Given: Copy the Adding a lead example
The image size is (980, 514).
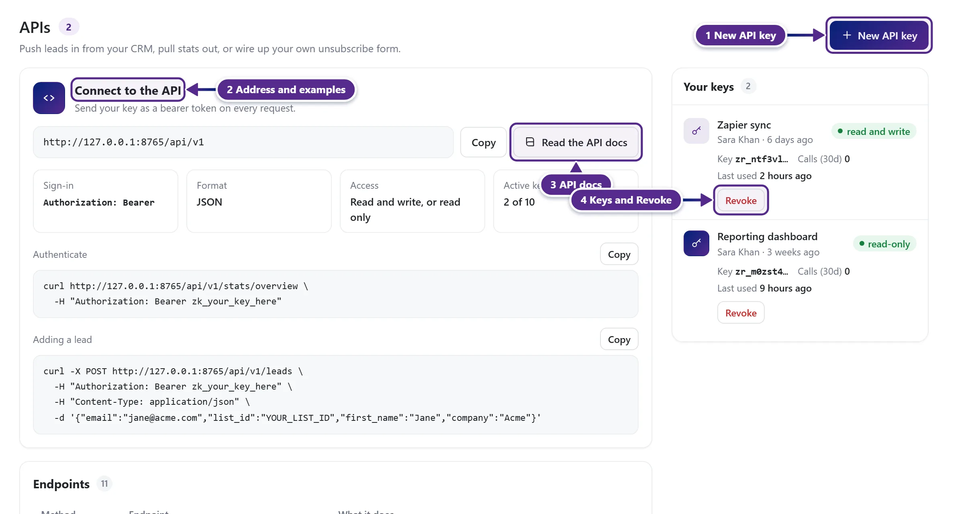Looking at the screenshot, I should tap(619, 339).
